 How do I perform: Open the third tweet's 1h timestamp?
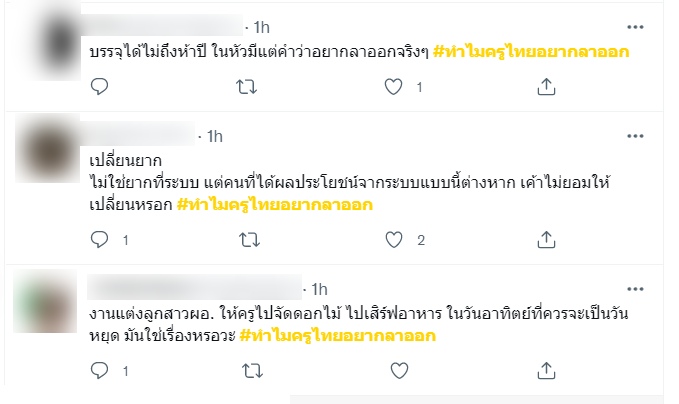tap(320, 289)
